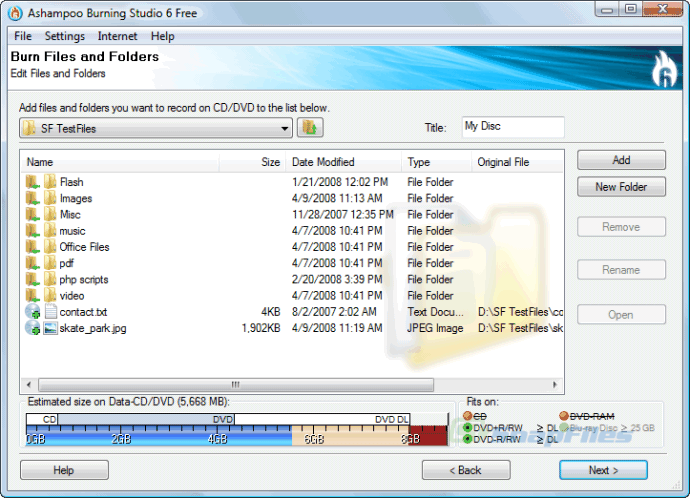Click the New Folder button
690x498 pixels.
click(x=621, y=187)
